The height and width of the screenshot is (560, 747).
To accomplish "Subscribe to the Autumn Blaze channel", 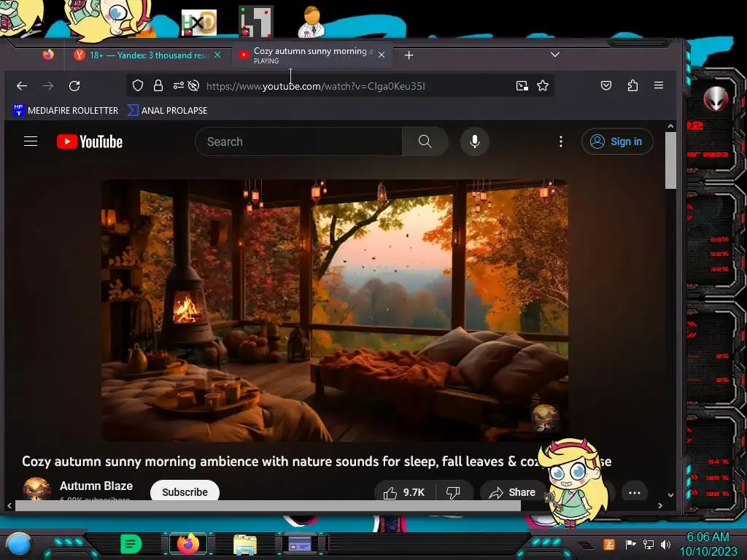I will [x=185, y=491].
